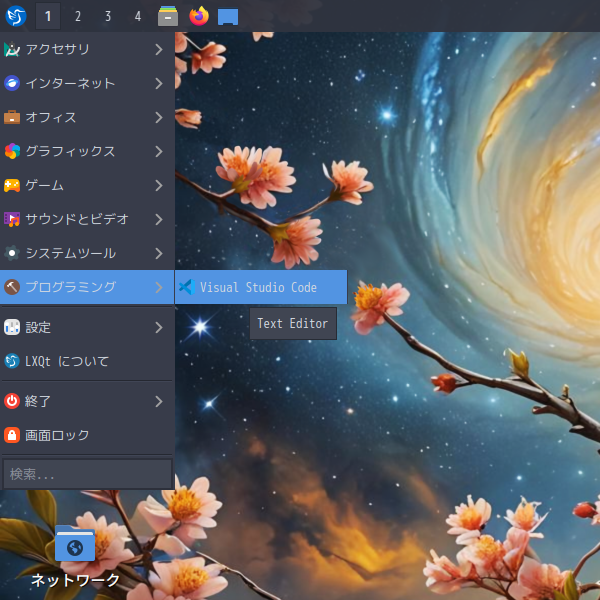Expand the 設定 chevron arrow

[x=159, y=327]
